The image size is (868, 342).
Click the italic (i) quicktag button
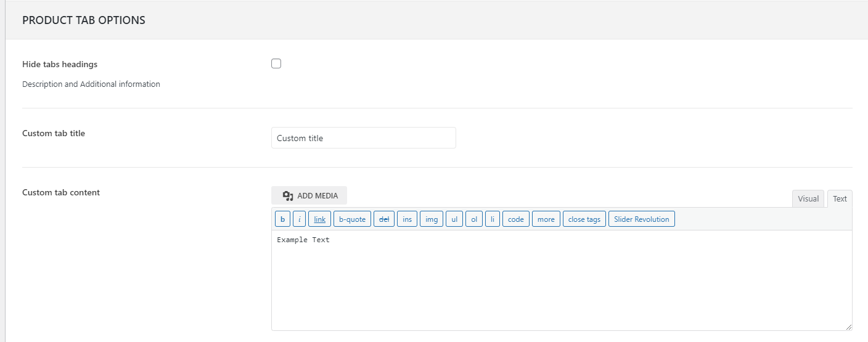300,219
